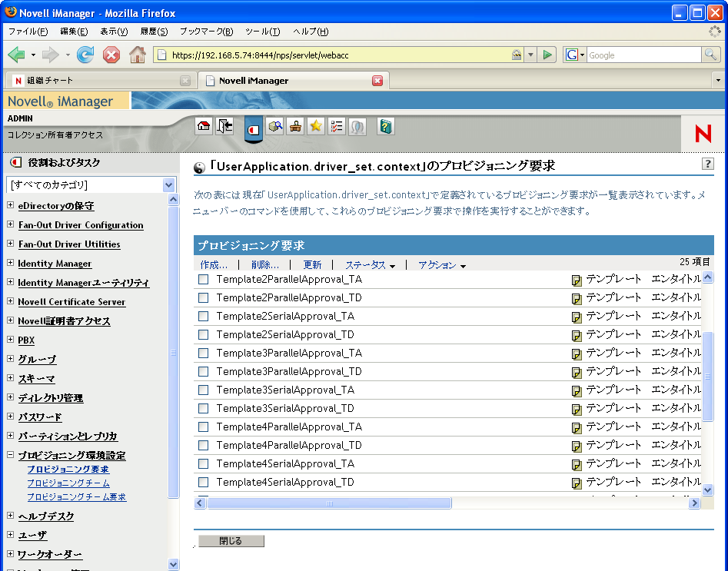The height and width of the screenshot is (571, 728).
Task: Click the security lock icon in address bar
Action: 517,55
